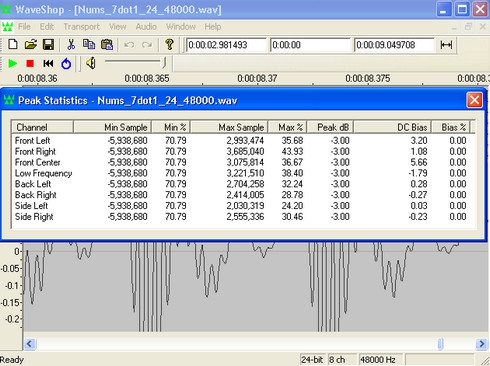Maximize the WaveShop main window
The image size is (490, 366).
coord(462,9)
